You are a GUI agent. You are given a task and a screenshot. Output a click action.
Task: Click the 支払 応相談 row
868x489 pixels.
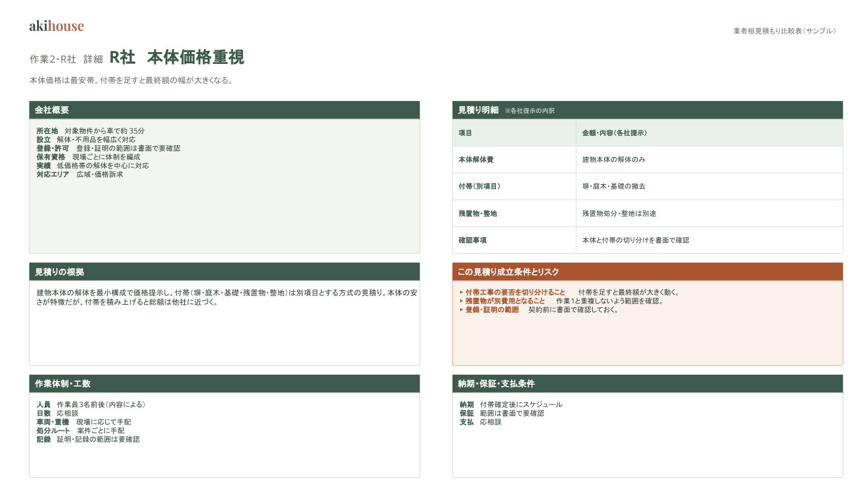[480, 422]
